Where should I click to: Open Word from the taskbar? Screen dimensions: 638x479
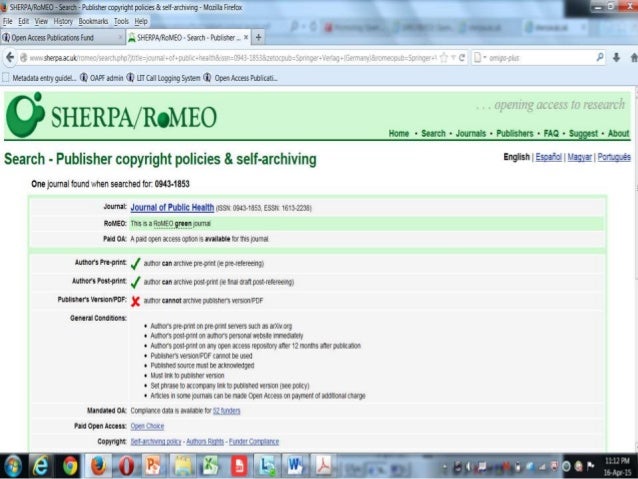(295, 466)
